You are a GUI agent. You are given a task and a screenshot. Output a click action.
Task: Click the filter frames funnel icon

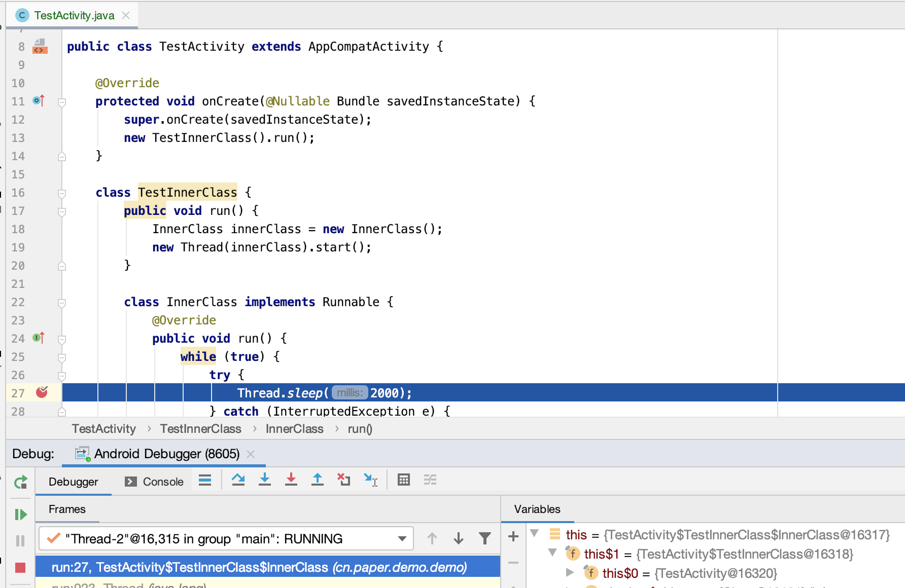point(485,538)
